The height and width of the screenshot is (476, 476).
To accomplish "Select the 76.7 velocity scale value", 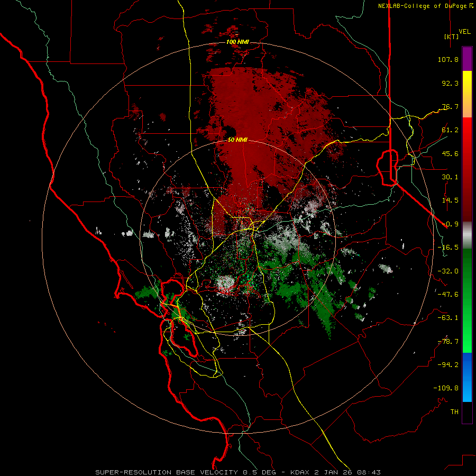I will click(x=450, y=106).
